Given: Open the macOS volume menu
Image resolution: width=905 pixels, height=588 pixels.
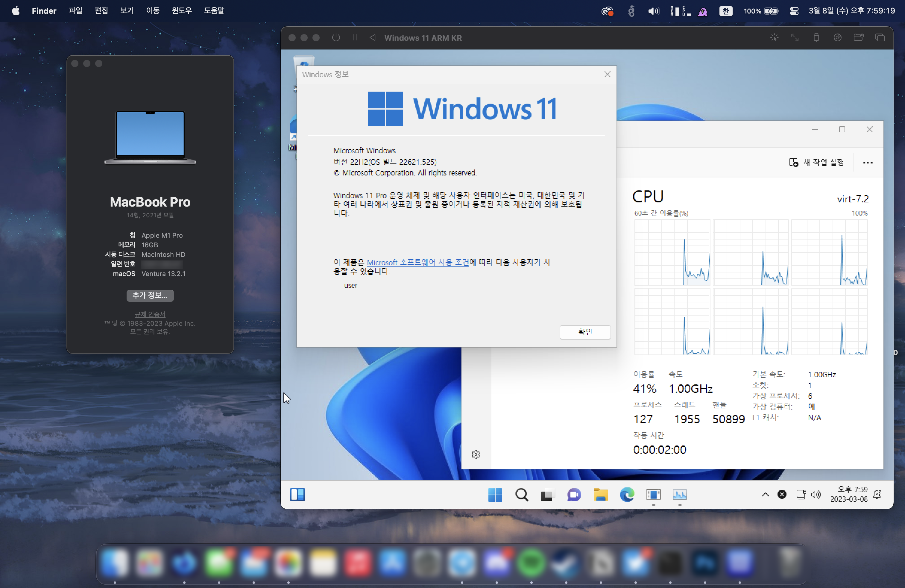Looking at the screenshot, I should 653,11.
